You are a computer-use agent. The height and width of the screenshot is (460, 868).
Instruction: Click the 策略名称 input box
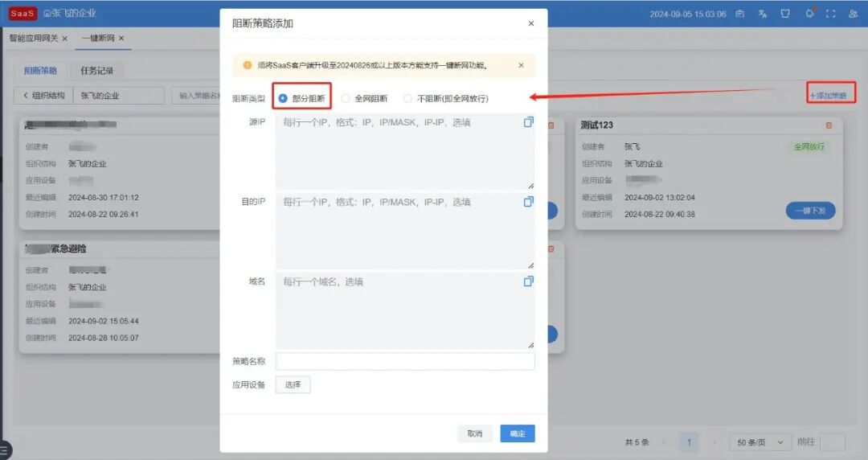(x=405, y=361)
